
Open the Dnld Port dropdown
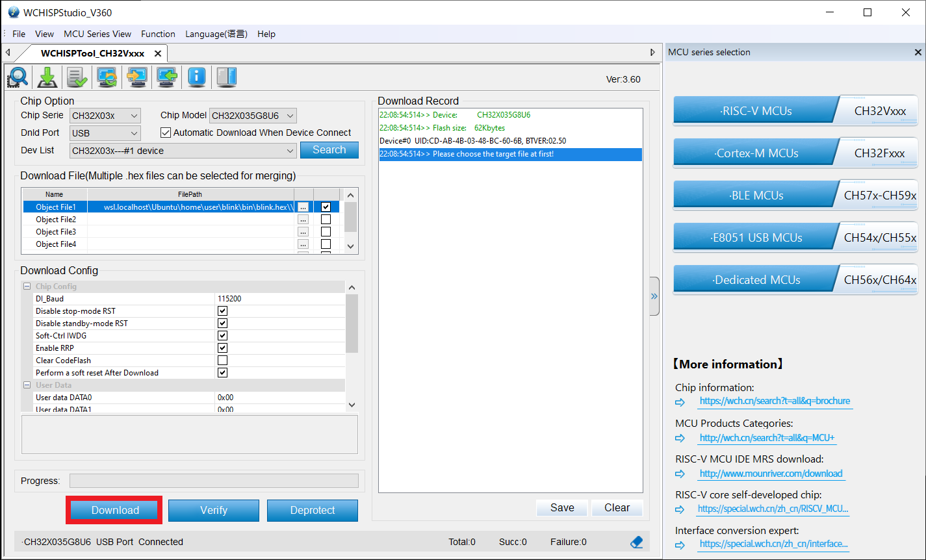(x=105, y=133)
